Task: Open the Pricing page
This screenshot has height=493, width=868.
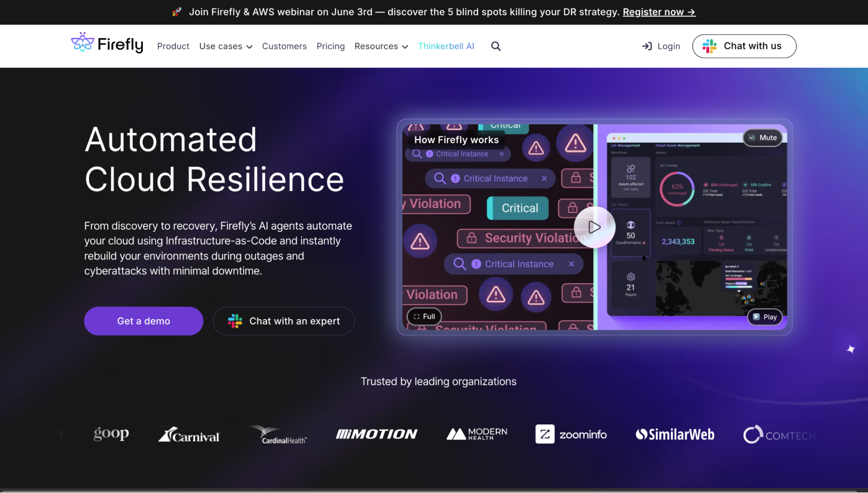Action: coord(330,46)
